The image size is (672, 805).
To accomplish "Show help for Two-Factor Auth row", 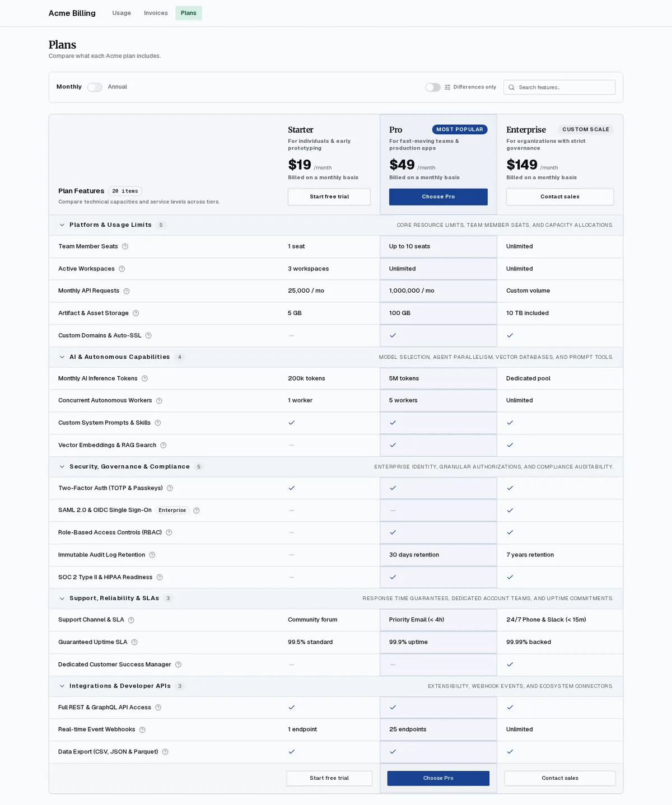I will (170, 488).
